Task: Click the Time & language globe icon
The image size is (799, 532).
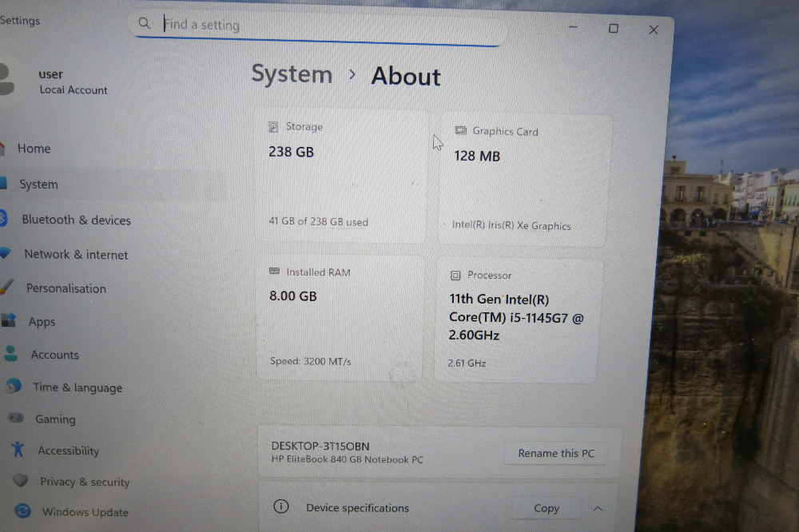Action: (x=14, y=387)
